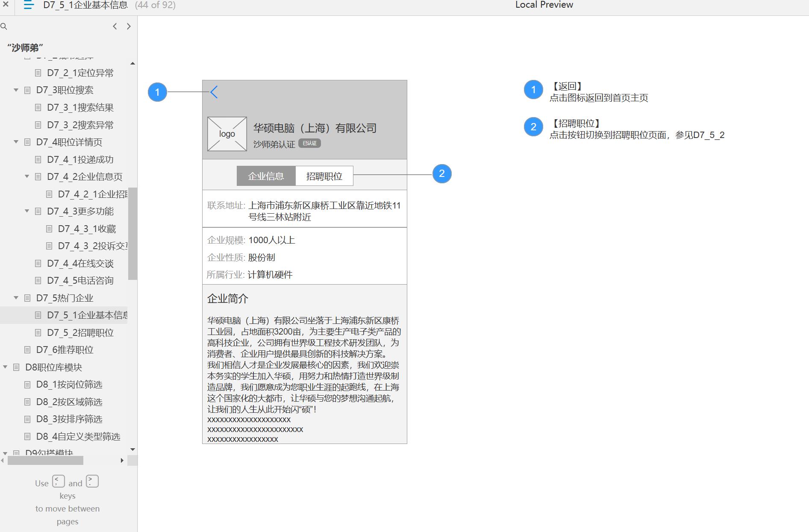Click the sitemap scroll-up arrow
The image size is (809, 532).
(x=132, y=63)
